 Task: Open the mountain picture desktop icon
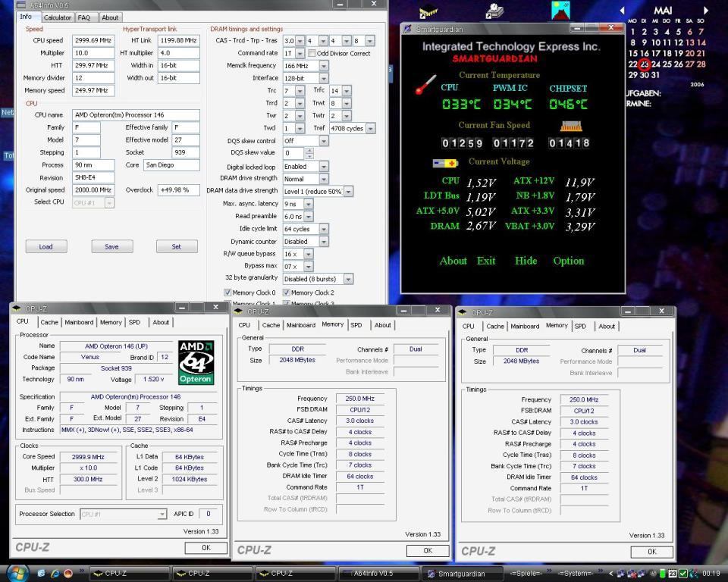(560, 11)
